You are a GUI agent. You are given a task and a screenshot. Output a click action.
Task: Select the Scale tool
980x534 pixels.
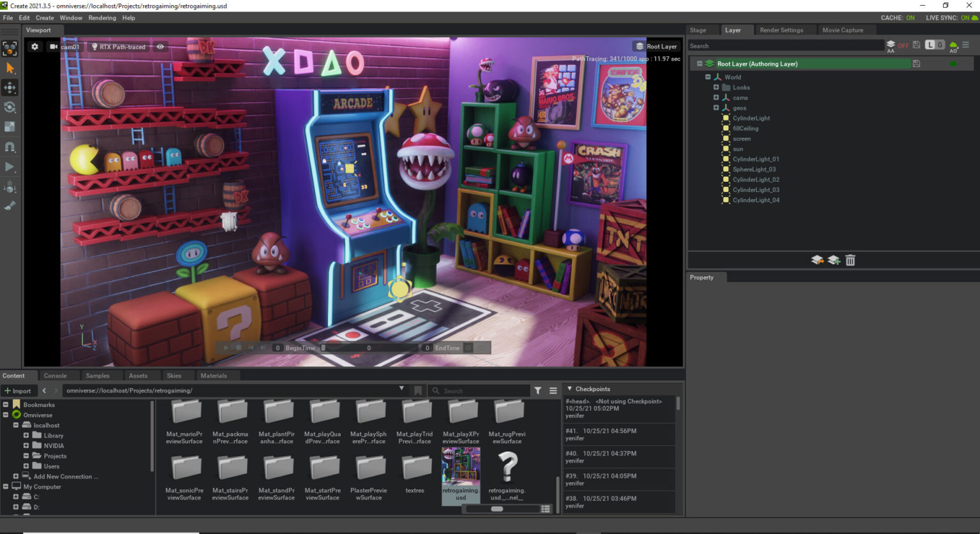[10, 126]
